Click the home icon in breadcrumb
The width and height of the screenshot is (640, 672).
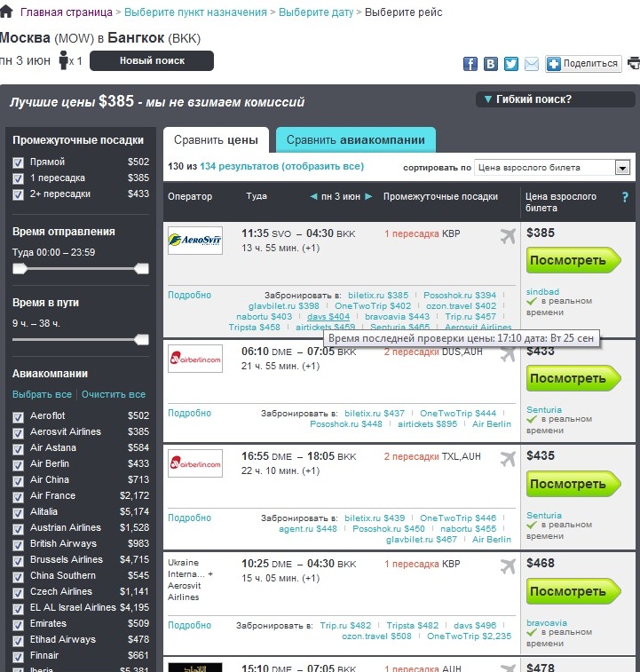click(6, 12)
